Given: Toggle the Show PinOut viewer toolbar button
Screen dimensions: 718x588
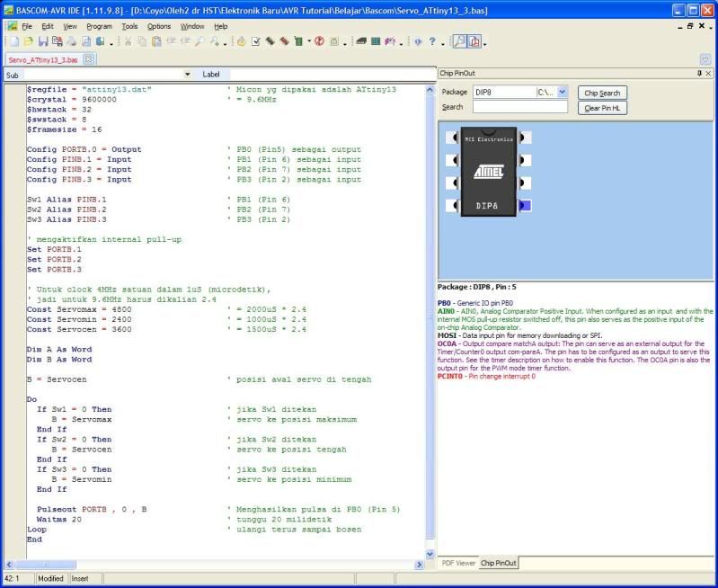Looking at the screenshot, I should click(459, 41).
